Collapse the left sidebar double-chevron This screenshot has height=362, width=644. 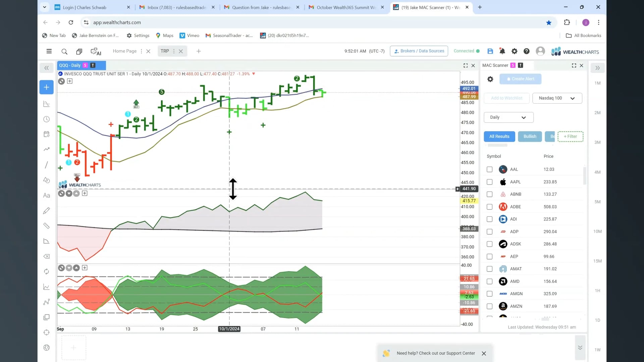point(47,68)
